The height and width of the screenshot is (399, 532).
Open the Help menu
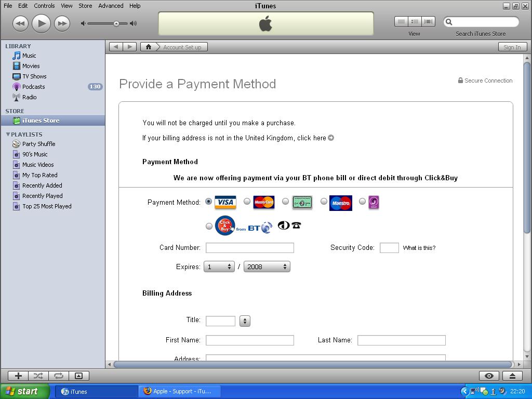135,6
